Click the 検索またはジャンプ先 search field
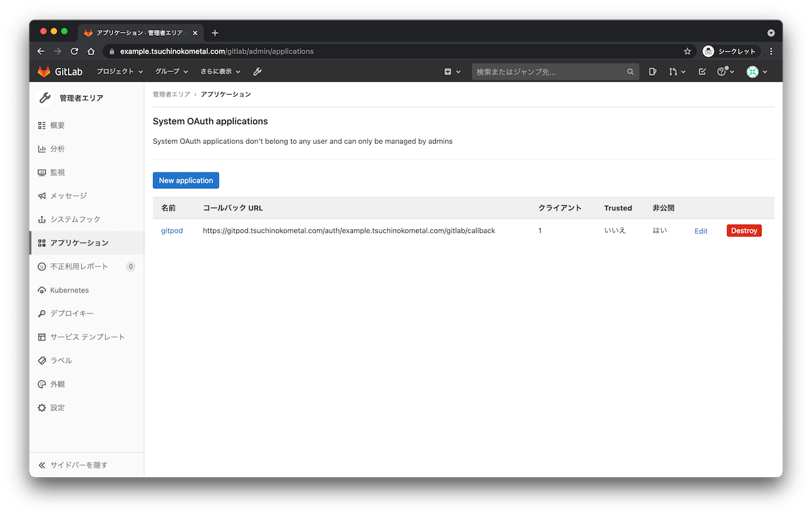The image size is (812, 516). [x=556, y=72]
